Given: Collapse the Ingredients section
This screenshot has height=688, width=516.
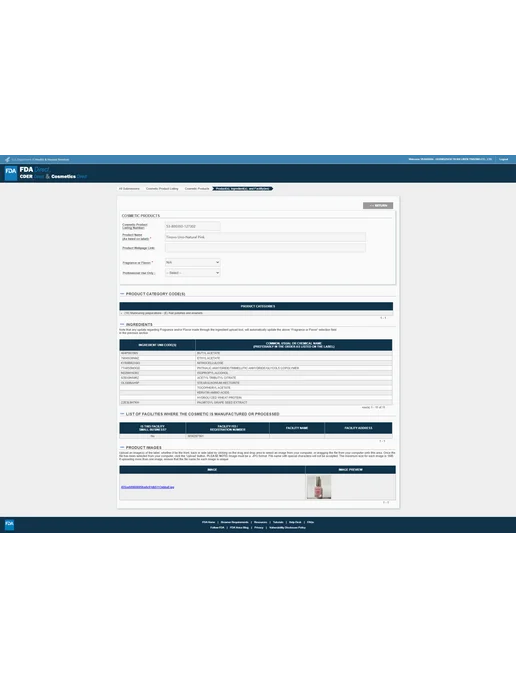Looking at the screenshot, I should (x=122, y=324).
